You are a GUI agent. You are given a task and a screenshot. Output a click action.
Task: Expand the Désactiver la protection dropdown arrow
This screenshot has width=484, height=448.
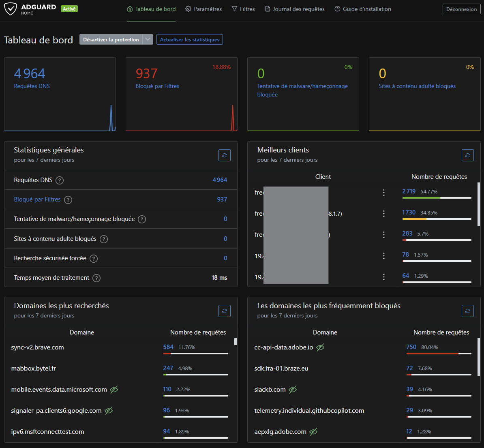[148, 39]
